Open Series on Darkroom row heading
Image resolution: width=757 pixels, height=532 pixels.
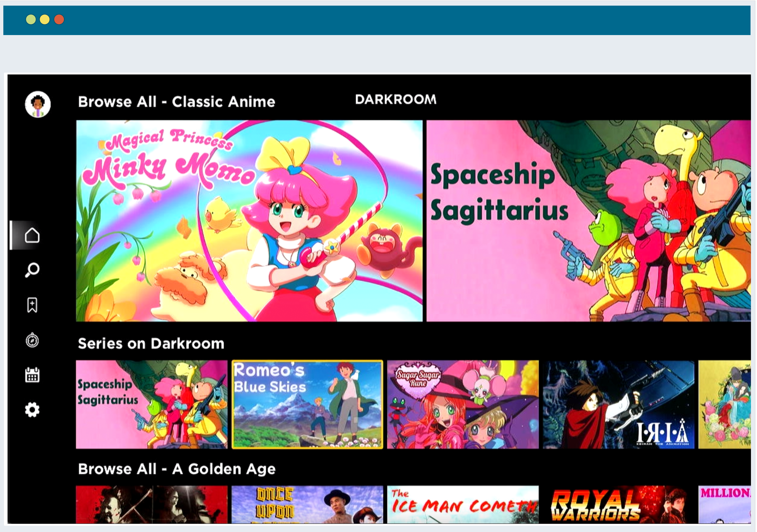[151, 344]
